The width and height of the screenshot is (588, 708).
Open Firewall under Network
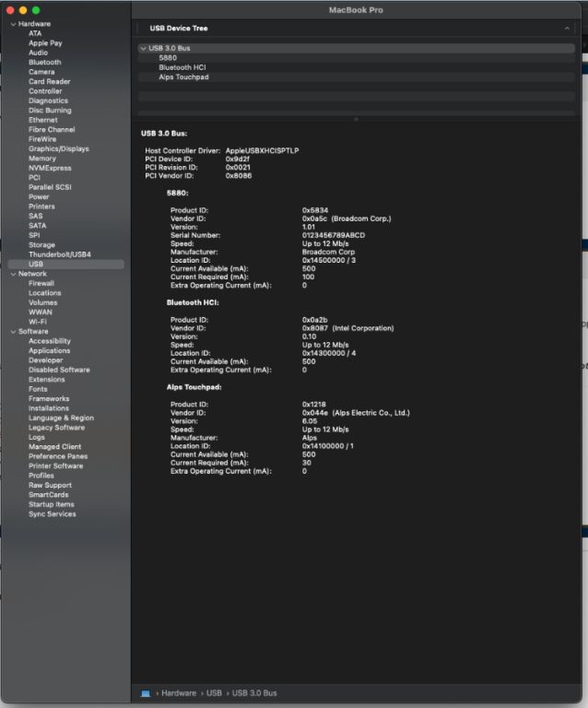click(41, 284)
